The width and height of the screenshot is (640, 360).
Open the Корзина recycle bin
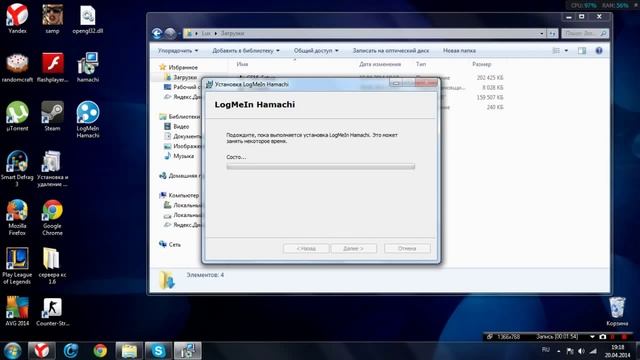point(617,311)
